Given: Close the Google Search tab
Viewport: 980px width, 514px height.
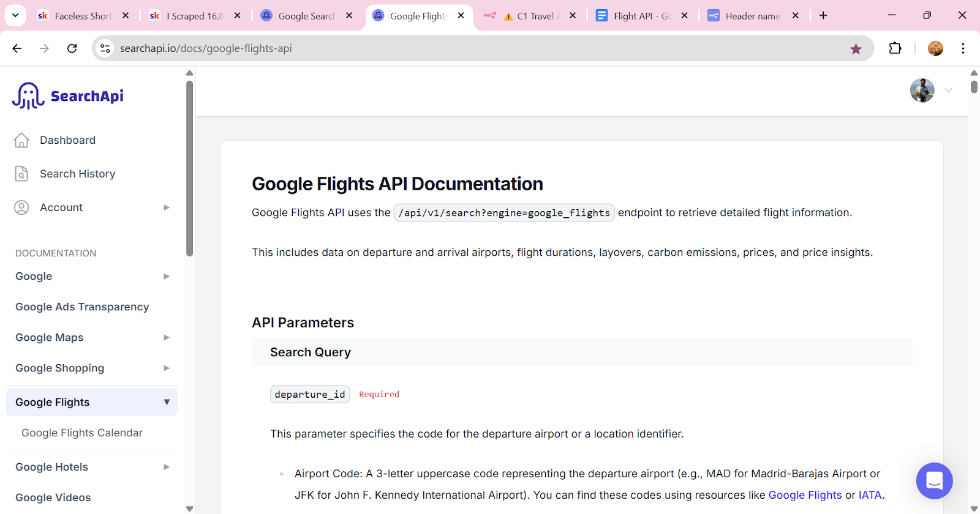Looking at the screenshot, I should coord(349,16).
